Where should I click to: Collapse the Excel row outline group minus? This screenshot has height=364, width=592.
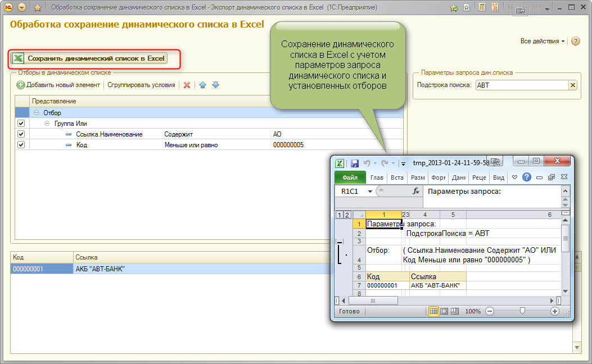(x=340, y=242)
